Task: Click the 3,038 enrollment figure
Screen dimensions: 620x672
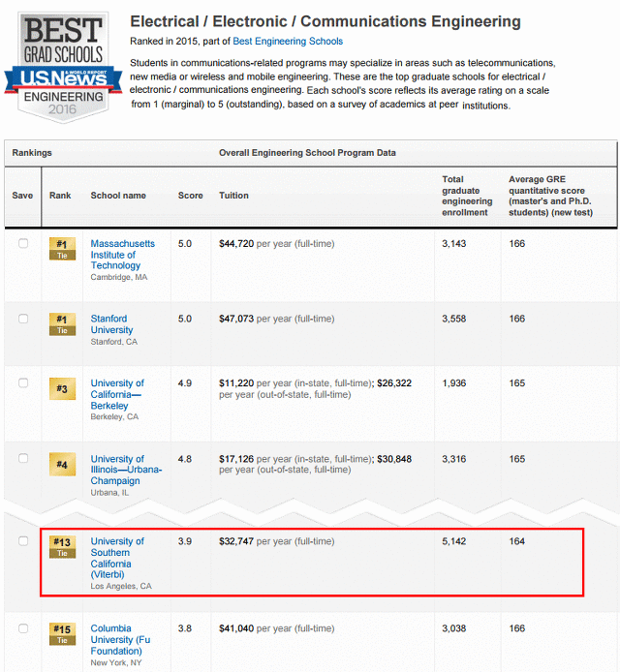Action: pyautogui.click(x=454, y=628)
